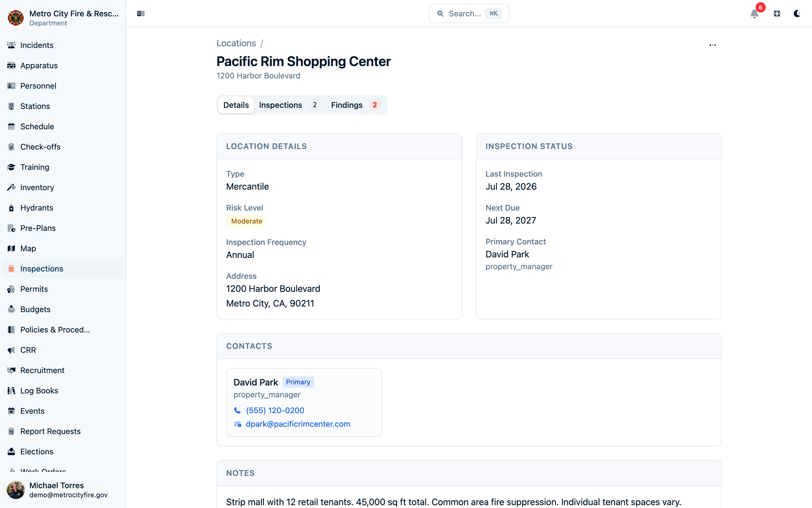
Task: Open Training via graduation cap icon
Action: 11,167
